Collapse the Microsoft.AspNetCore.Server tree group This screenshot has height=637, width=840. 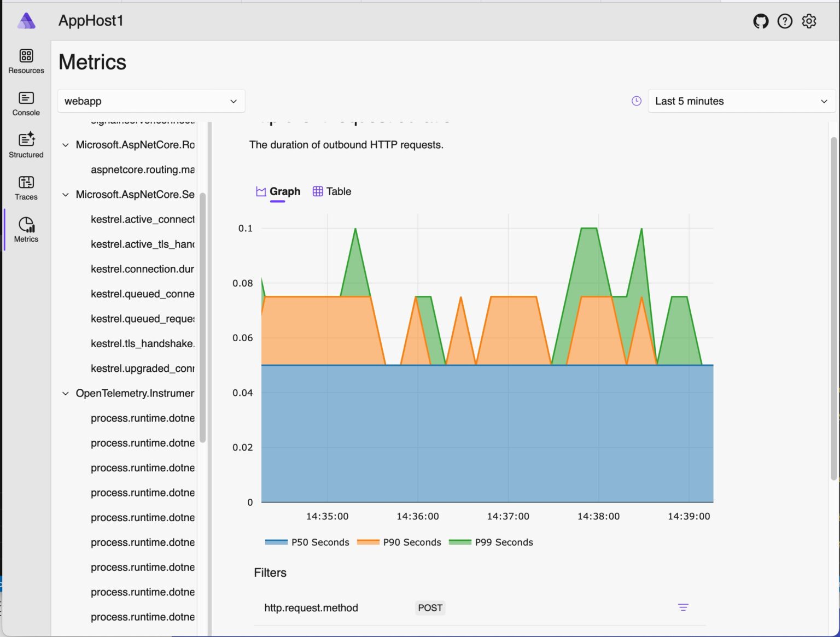pos(65,195)
